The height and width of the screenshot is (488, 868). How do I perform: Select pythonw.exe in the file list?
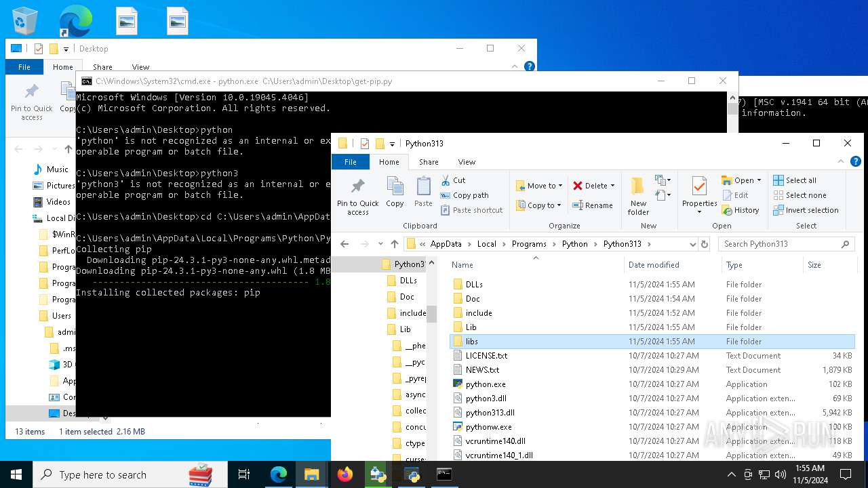coord(488,427)
